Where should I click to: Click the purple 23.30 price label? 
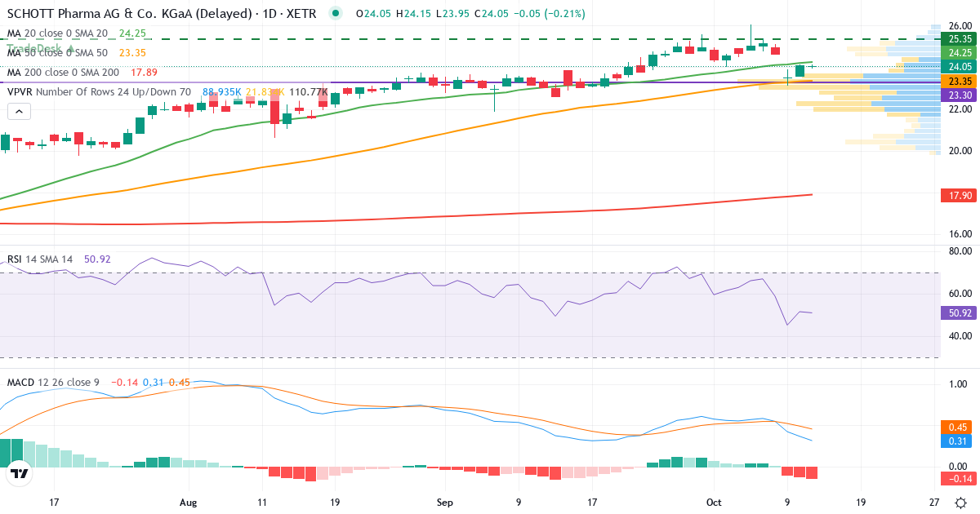pyautogui.click(x=957, y=95)
